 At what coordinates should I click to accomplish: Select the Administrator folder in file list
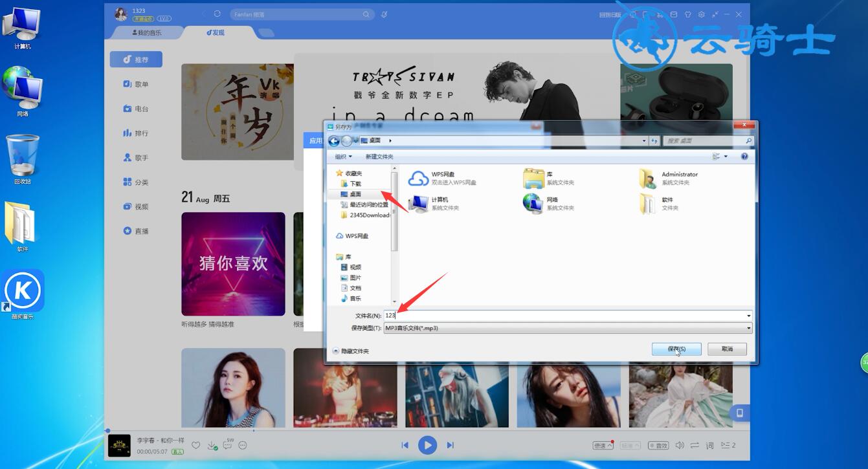(x=669, y=179)
